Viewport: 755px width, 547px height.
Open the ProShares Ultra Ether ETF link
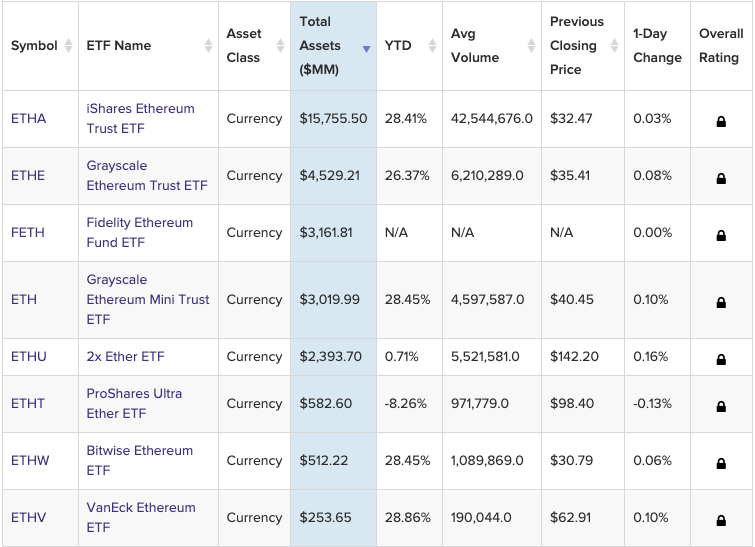pyautogui.click(x=134, y=403)
